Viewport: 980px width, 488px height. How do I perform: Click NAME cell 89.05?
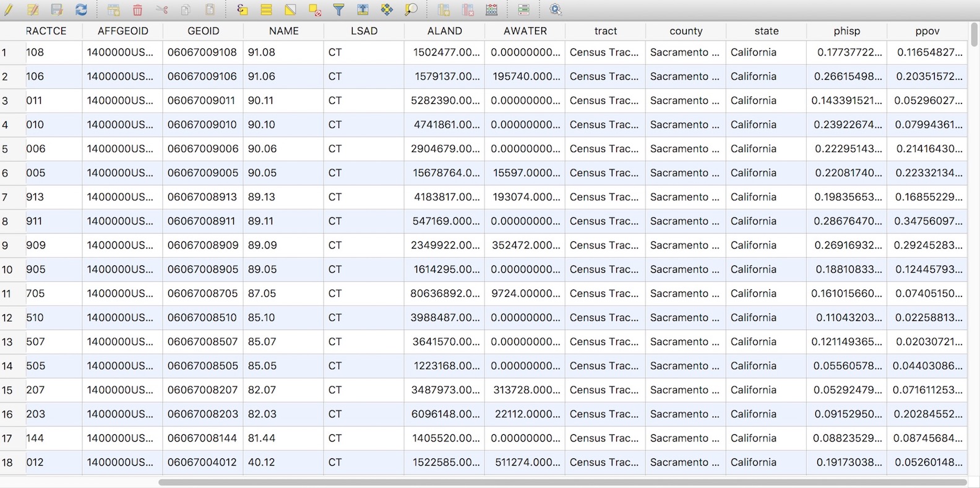(283, 270)
